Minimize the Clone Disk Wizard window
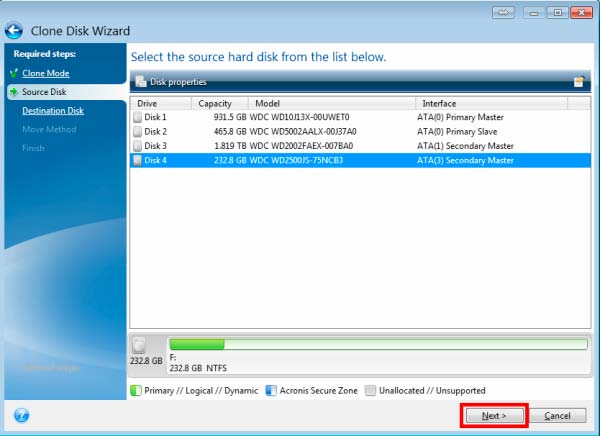600x436 pixels. 534,13
